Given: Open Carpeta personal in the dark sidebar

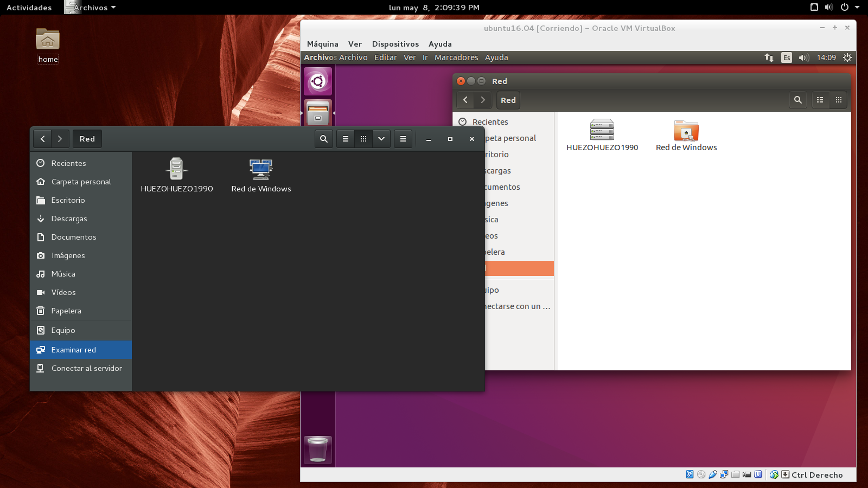Looking at the screenshot, I should tap(81, 182).
